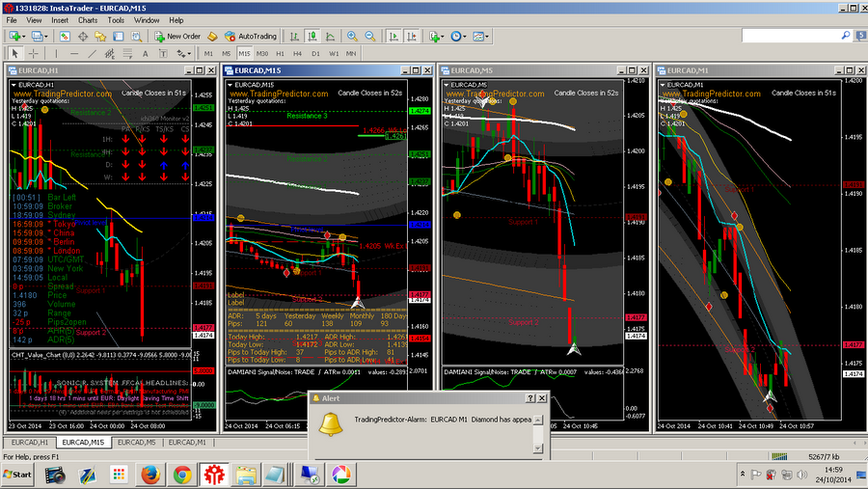Click the toolbar search input field

(x=791, y=36)
